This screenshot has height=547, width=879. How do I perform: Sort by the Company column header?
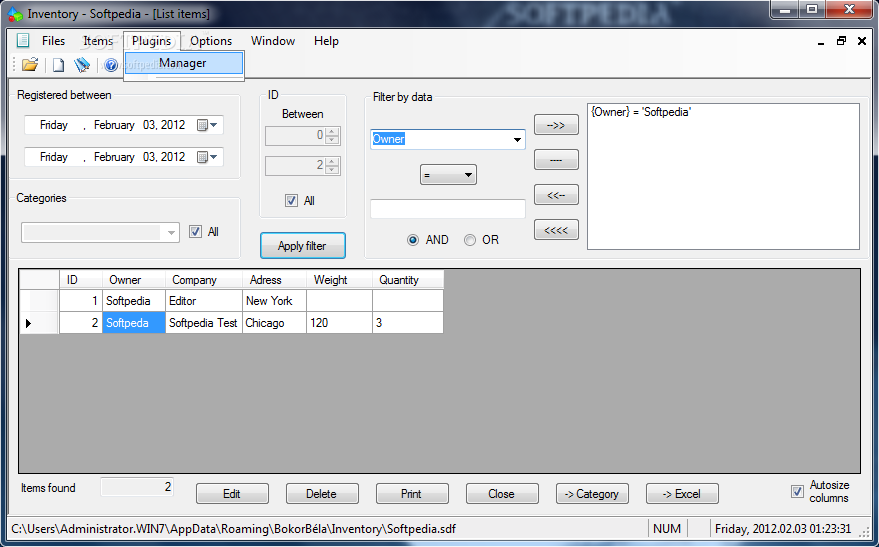click(x=203, y=280)
